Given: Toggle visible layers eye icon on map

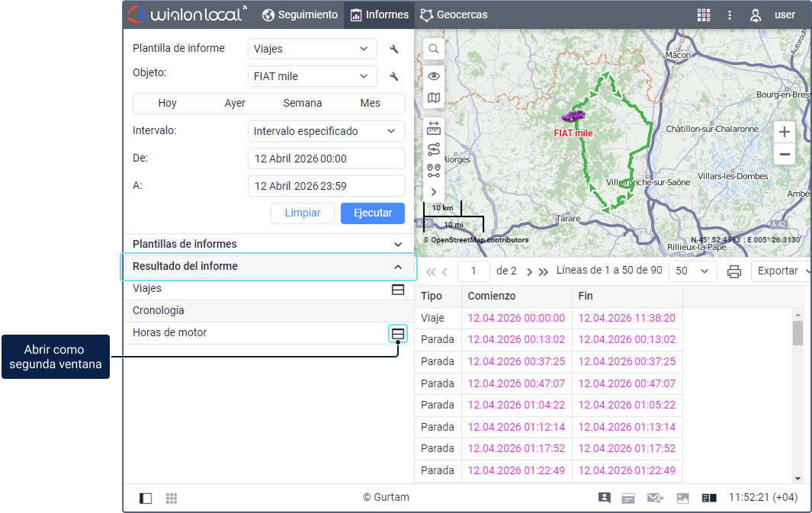Looking at the screenshot, I should point(434,76).
